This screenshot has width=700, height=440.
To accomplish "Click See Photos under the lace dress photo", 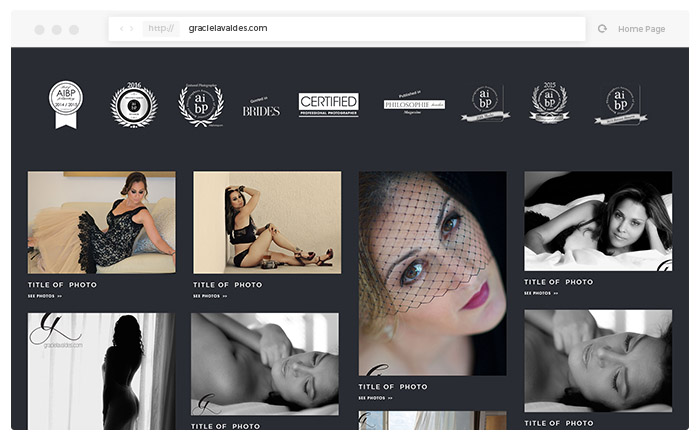I will [45, 296].
